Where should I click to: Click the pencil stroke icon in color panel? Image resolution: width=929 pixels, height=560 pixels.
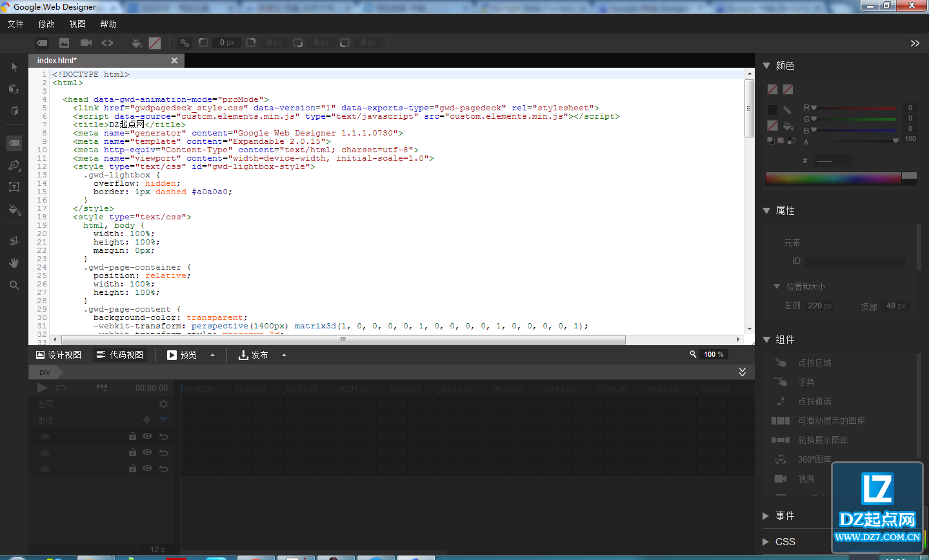click(x=788, y=110)
